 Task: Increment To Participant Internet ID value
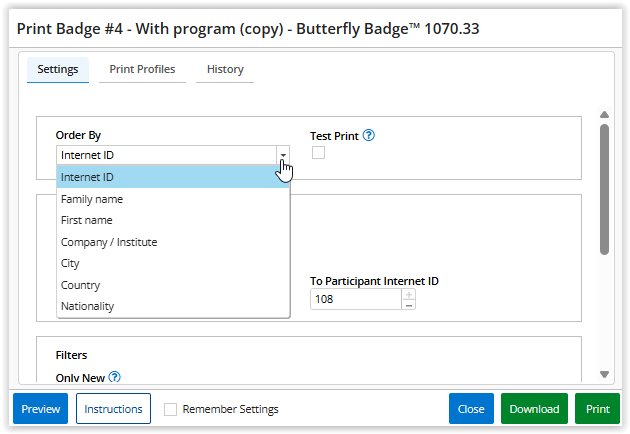click(408, 294)
